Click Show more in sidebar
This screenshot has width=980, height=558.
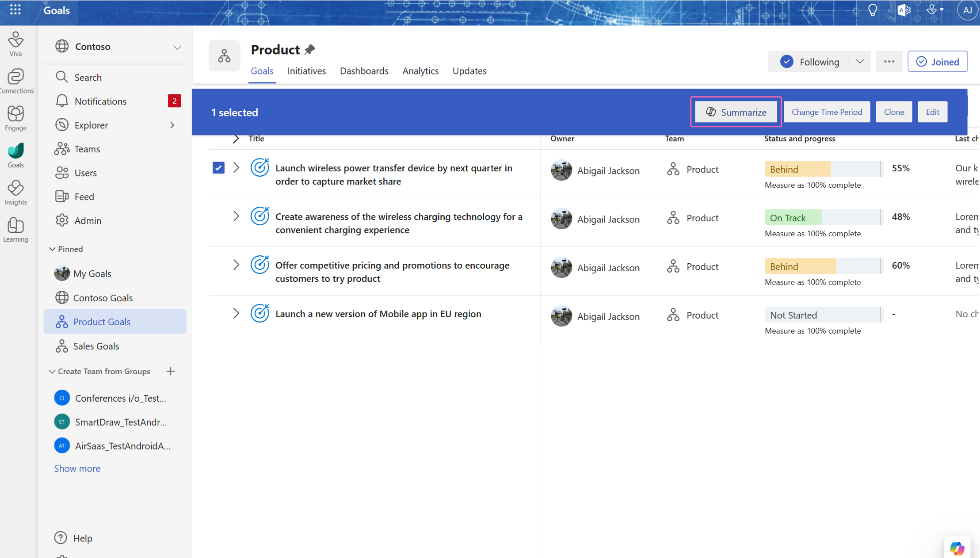pos(77,469)
